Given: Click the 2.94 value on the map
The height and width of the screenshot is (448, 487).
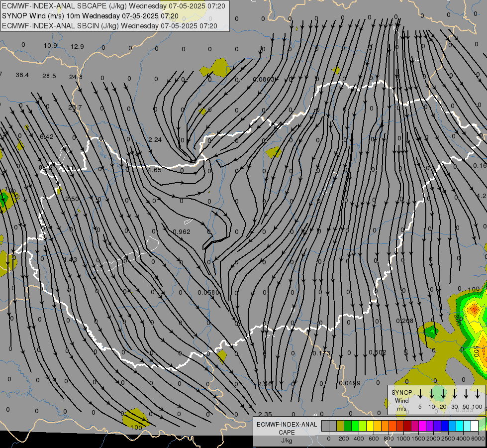Looking at the screenshot, I should [x=265, y=384].
